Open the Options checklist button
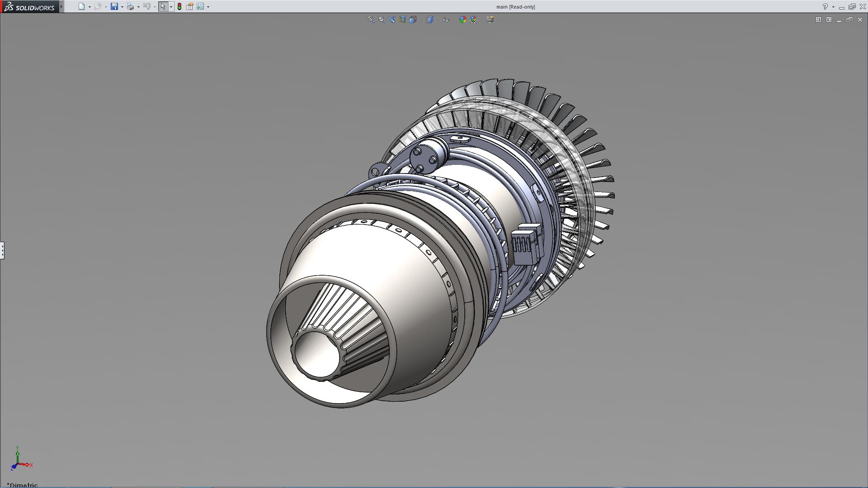Image resolution: width=868 pixels, height=488 pixels. click(x=200, y=6)
